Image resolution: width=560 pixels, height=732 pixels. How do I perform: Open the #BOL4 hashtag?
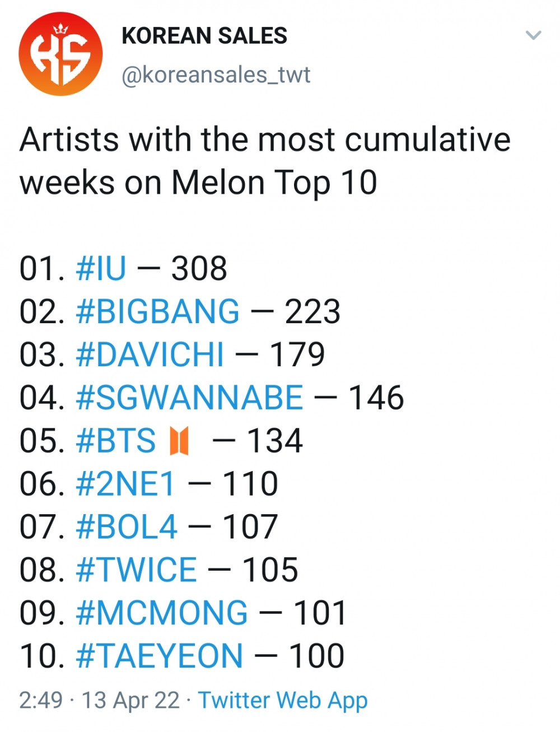(127, 527)
